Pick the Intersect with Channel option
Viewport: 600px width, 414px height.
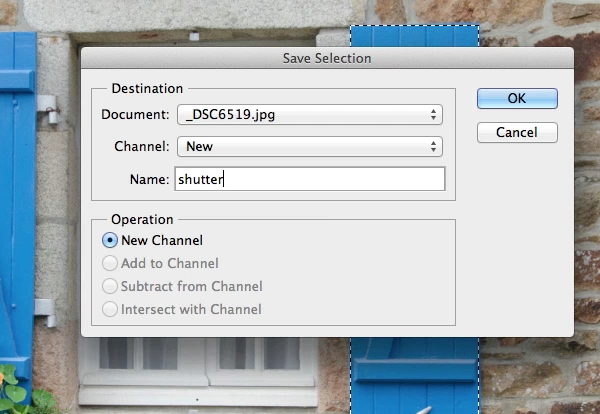[x=110, y=309]
